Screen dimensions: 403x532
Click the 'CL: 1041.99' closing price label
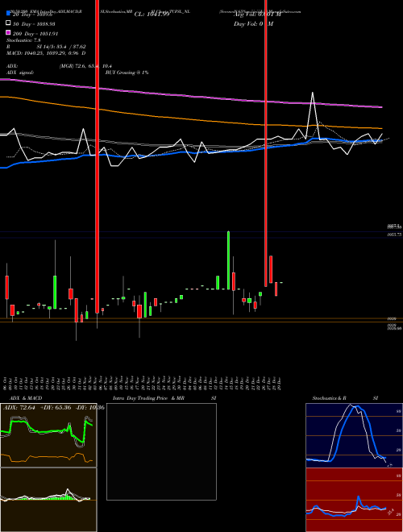[152, 15]
